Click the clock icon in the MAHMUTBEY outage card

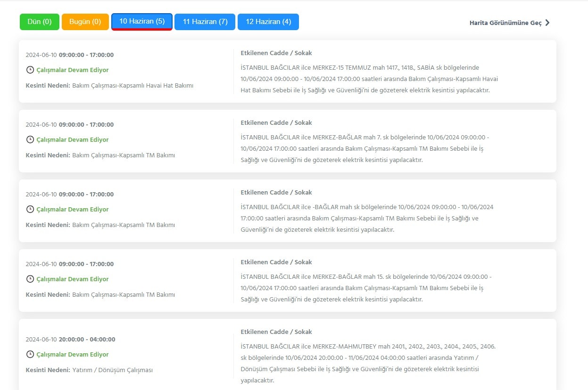30,354
